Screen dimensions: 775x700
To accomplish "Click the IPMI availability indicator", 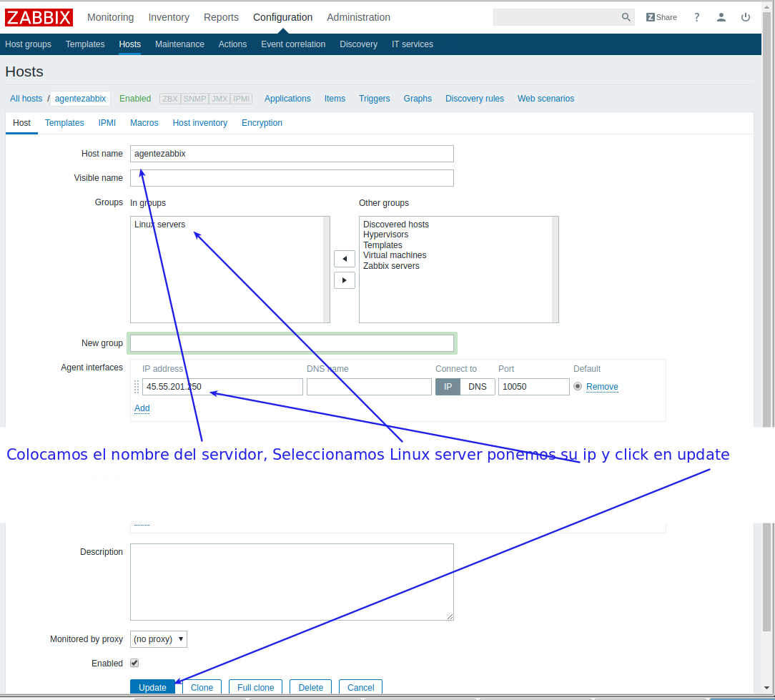I will coord(241,99).
